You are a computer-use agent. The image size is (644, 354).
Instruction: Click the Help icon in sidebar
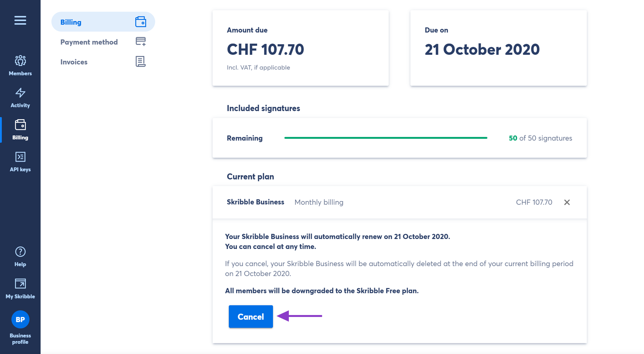[x=20, y=252]
